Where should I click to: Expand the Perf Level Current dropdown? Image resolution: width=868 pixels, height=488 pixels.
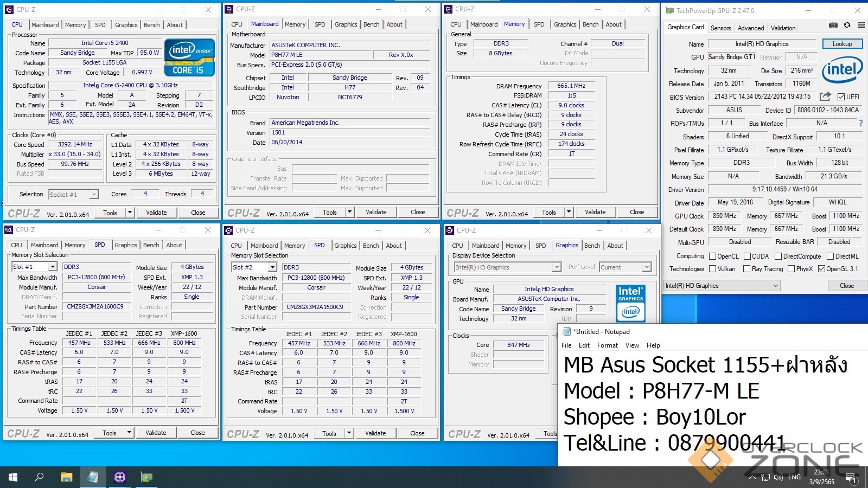647,267
